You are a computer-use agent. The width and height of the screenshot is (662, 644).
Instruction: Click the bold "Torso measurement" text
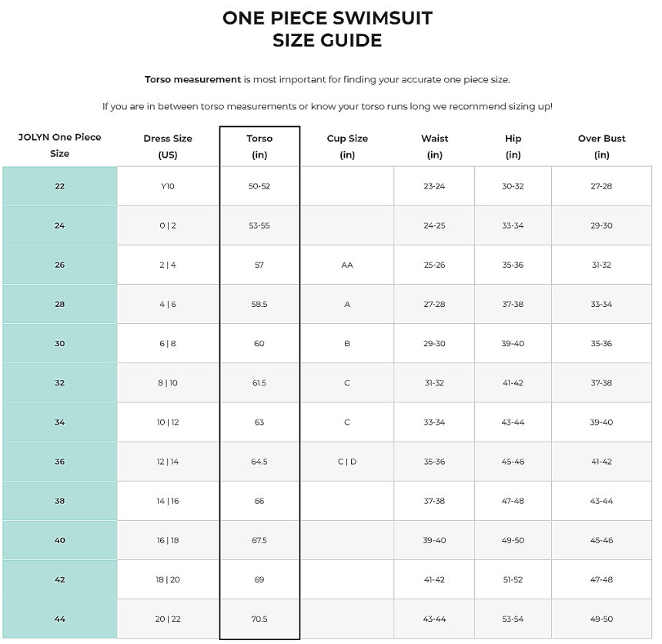[192, 79]
